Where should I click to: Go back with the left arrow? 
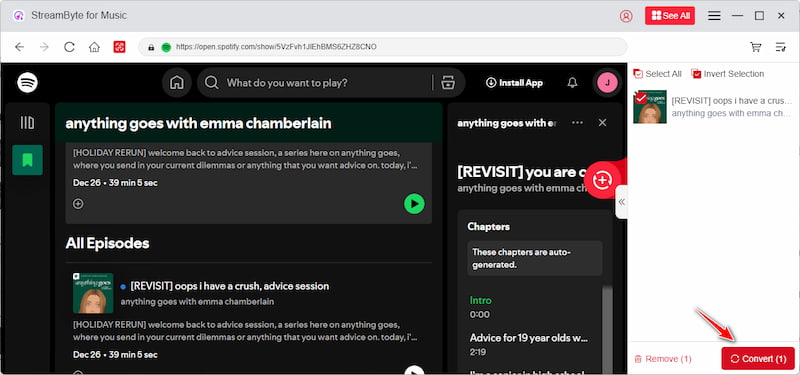pos(19,47)
